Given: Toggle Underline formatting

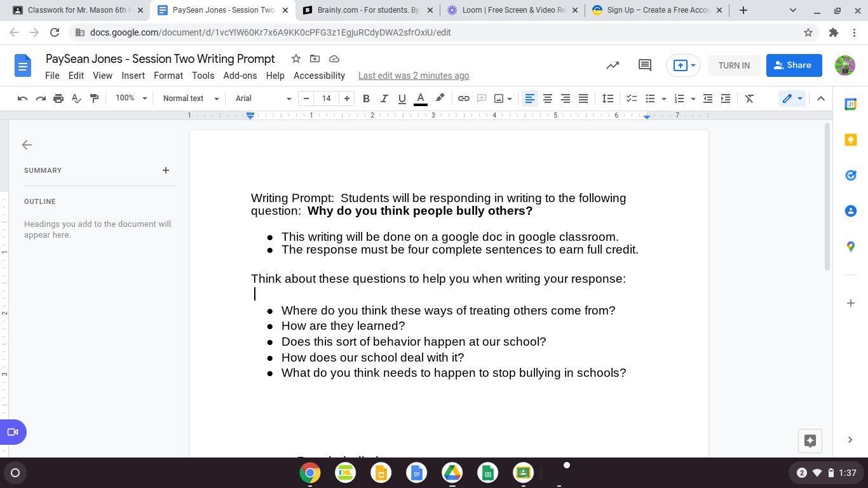Looking at the screenshot, I should [402, 98].
